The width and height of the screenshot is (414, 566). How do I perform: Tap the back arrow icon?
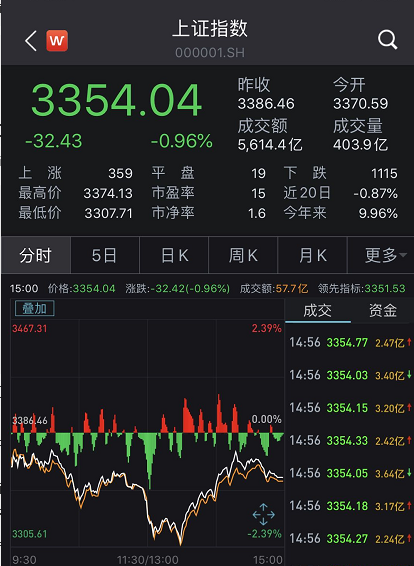pyautogui.click(x=31, y=40)
